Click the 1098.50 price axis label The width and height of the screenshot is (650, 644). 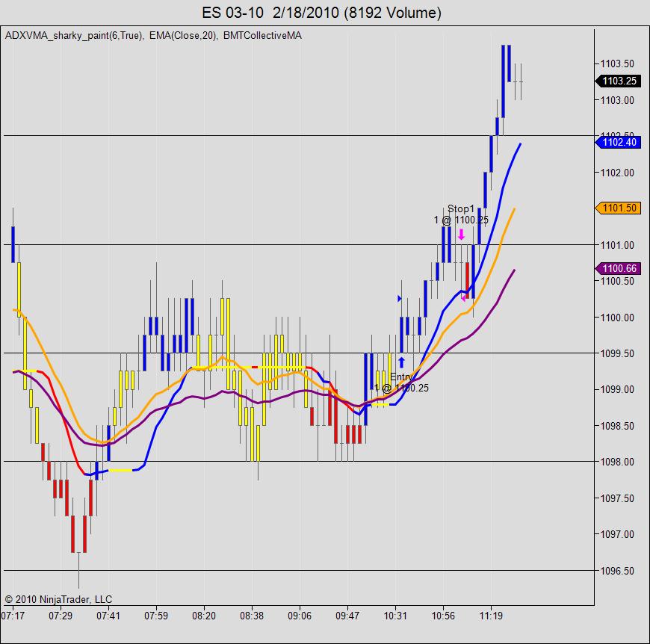(x=617, y=426)
